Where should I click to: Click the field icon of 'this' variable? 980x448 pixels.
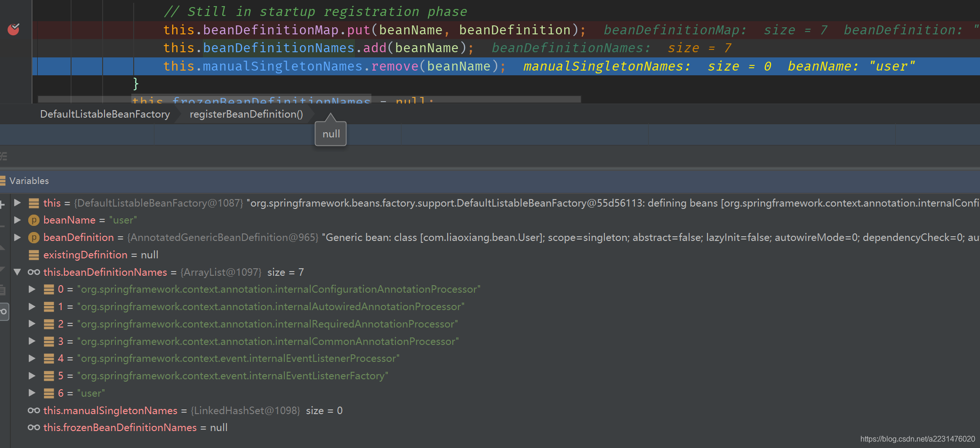click(x=34, y=203)
